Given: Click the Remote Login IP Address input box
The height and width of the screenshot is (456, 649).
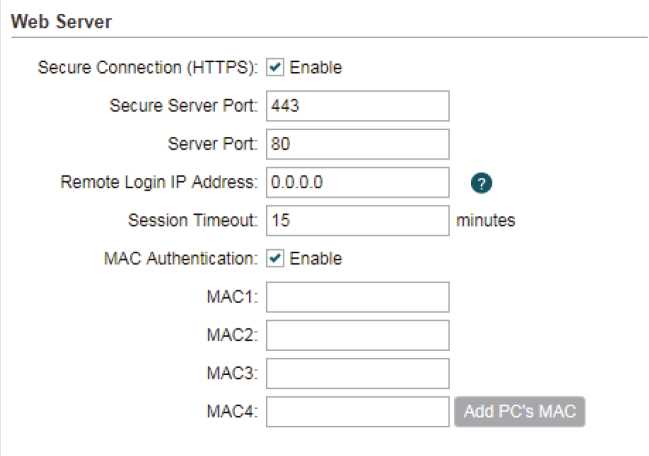Looking at the screenshot, I should click(358, 182).
